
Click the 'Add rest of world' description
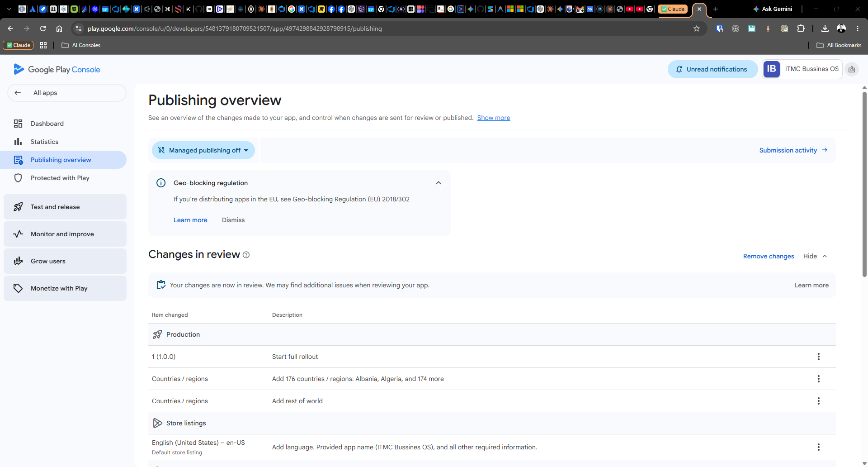pos(297,401)
